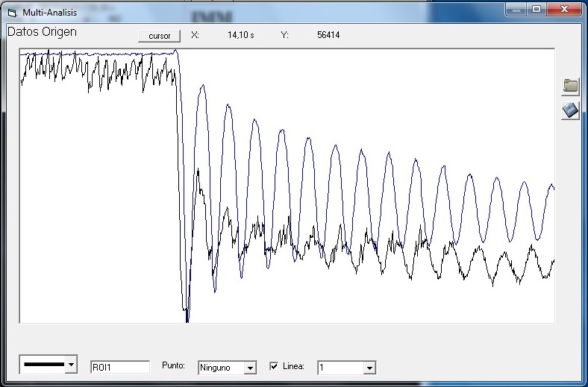Click the black line color preview
Image resolution: width=588 pixels, height=387 pixels.
[x=43, y=365]
